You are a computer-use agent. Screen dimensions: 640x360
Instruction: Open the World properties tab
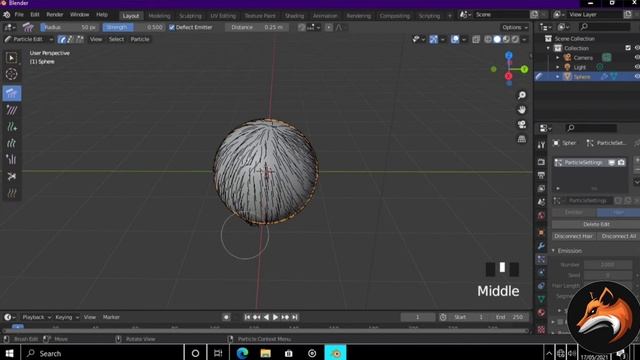[541, 216]
